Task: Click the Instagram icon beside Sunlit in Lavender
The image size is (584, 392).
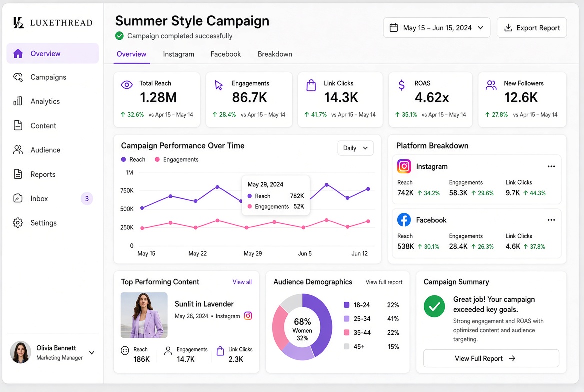Action: (248, 316)
